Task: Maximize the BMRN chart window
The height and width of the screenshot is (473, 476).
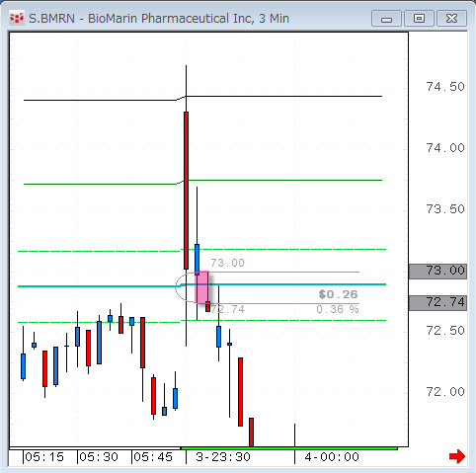Action: pos(419,19)
